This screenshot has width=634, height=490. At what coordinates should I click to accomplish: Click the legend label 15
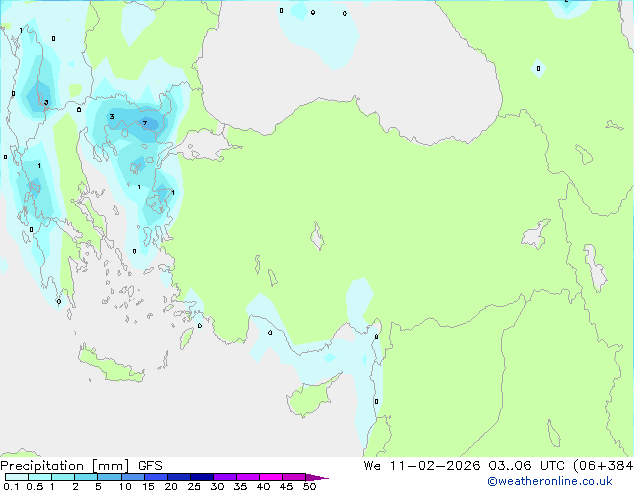pyautogui.click(x=148, y=486)
